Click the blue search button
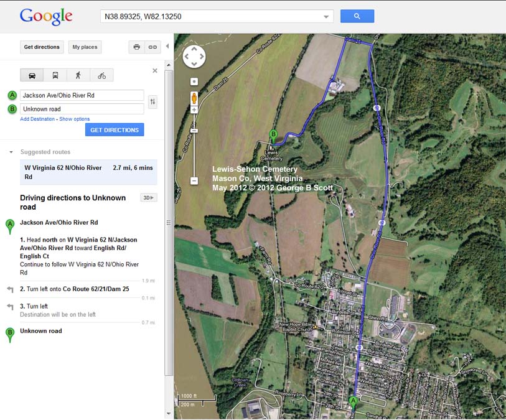506x420 pixels. click(357, 16)
